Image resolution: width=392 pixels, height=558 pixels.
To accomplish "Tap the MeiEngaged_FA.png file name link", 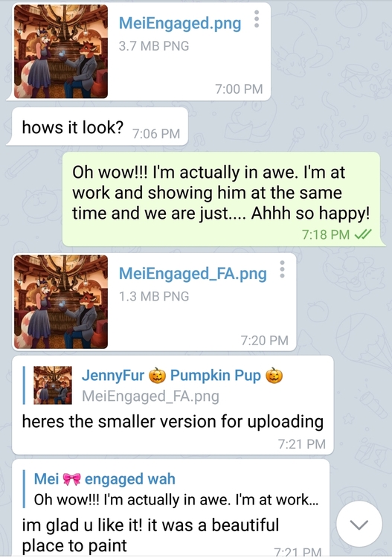I will 193,274.
